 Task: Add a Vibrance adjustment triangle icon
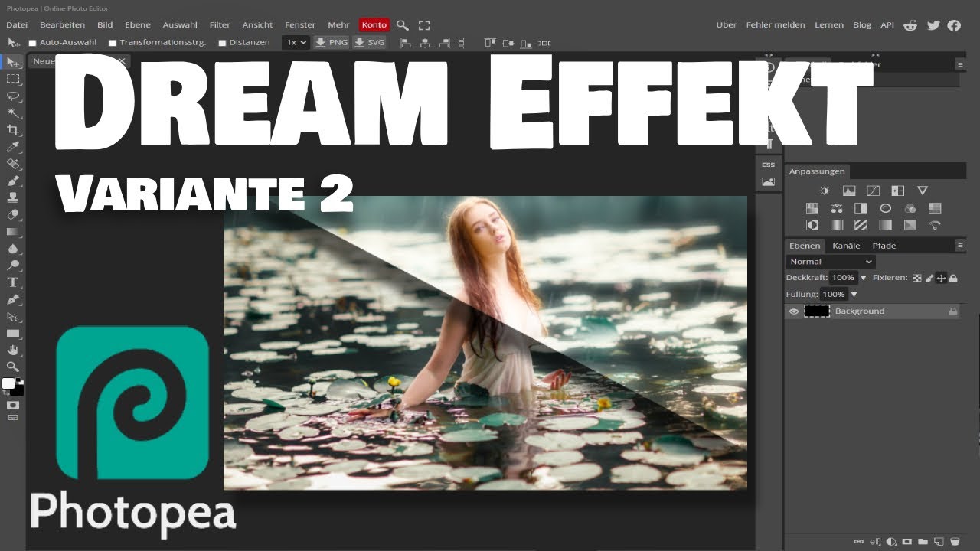(x=923, y=191)
